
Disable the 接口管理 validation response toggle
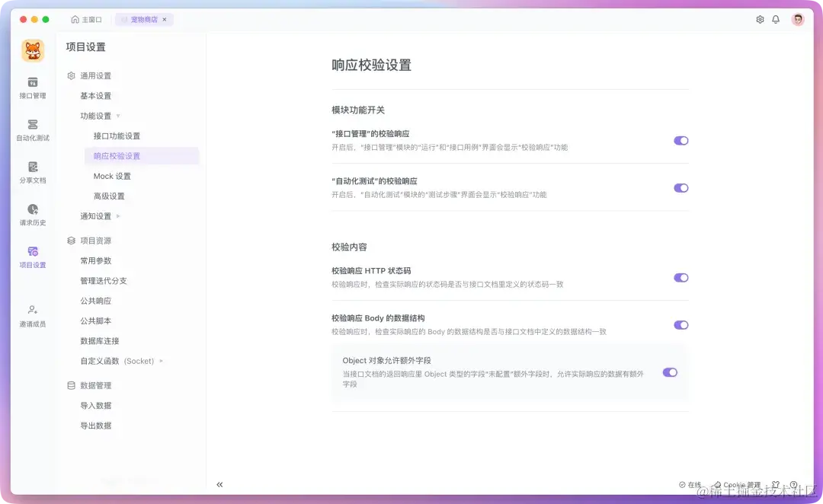point(680,140)
